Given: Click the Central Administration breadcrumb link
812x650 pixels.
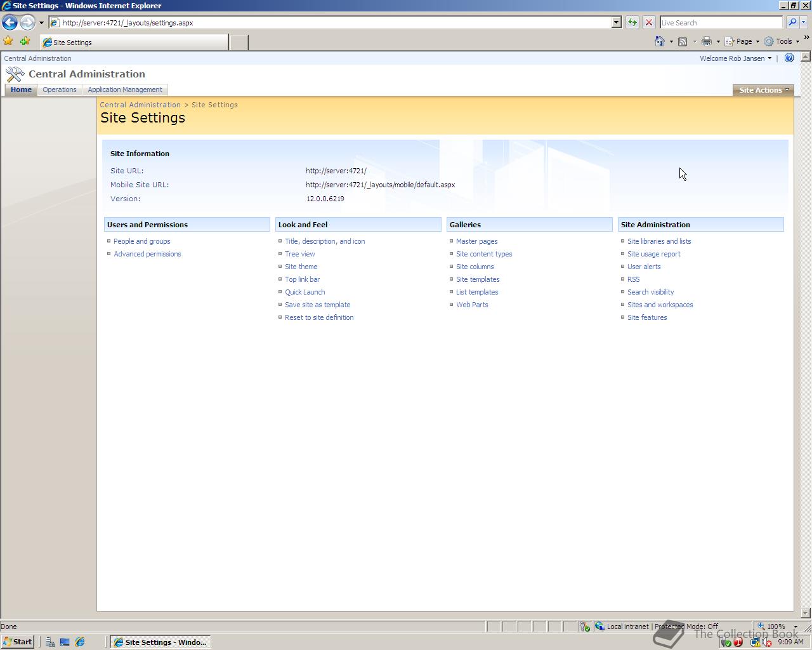Looking at the screenshot, I should [x=140, y=105].
